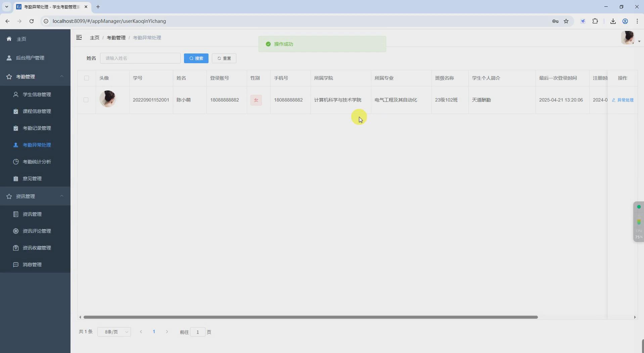This screenshot has width=644, height=353.
Task: Click student number 20220901152001
Action: 151,100
